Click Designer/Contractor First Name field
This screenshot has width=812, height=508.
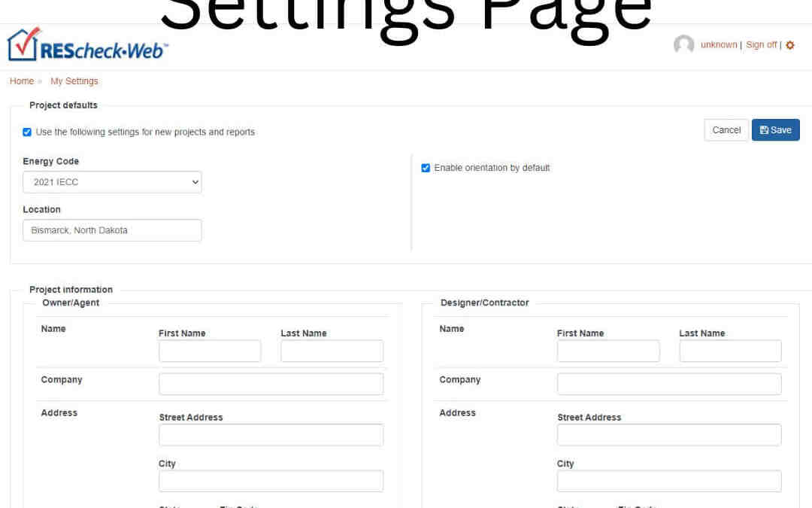click(608, 351)
